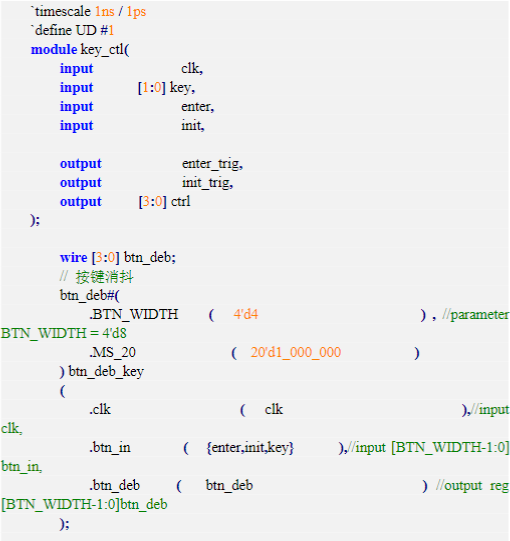The height and width of the screenshot is (541, 510).
Task: Click the 1ps time unit value
Action: point(136,12)
